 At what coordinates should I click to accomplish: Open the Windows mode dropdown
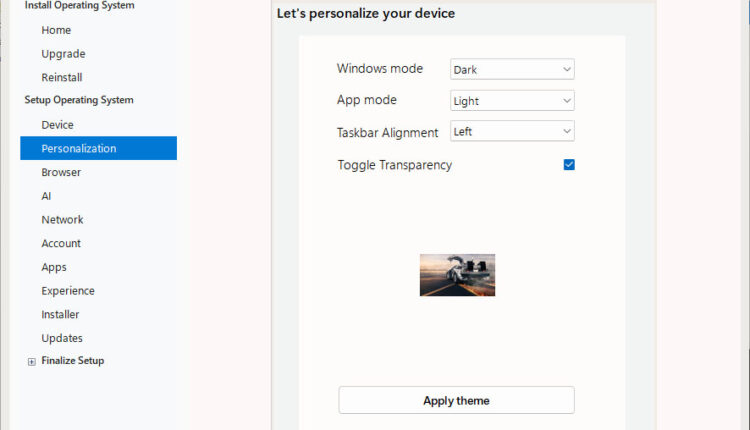[512, 70]
